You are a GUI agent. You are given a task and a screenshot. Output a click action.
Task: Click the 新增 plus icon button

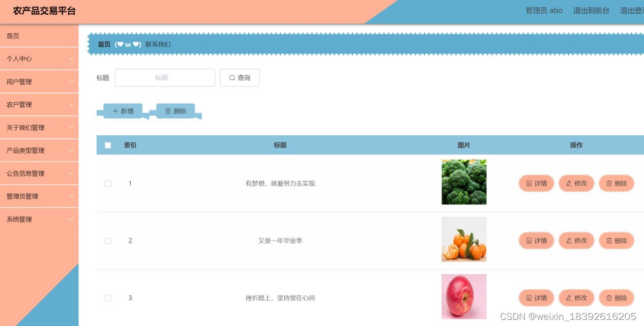click(x=123, y=111)
